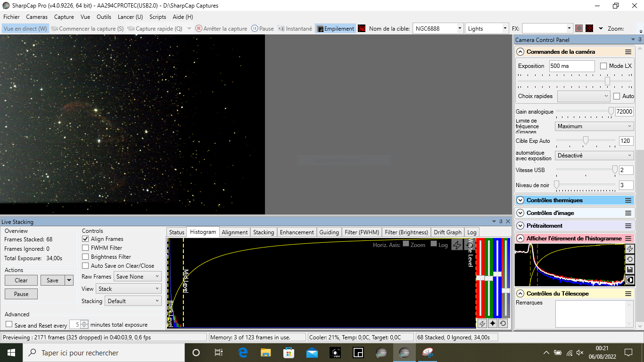Viewport: 644px width, 362px height.
Task: Open hamburger menu of Contrôles thermiques
Action: (x=628, y=200)
